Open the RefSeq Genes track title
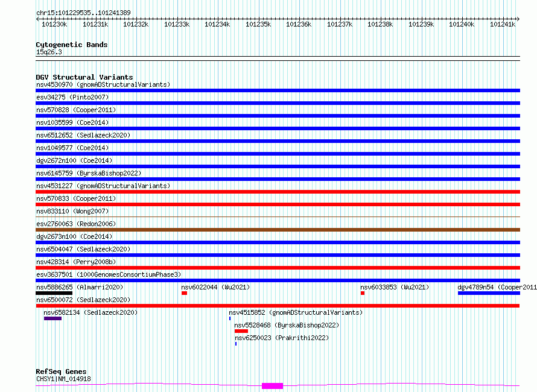 61,371
